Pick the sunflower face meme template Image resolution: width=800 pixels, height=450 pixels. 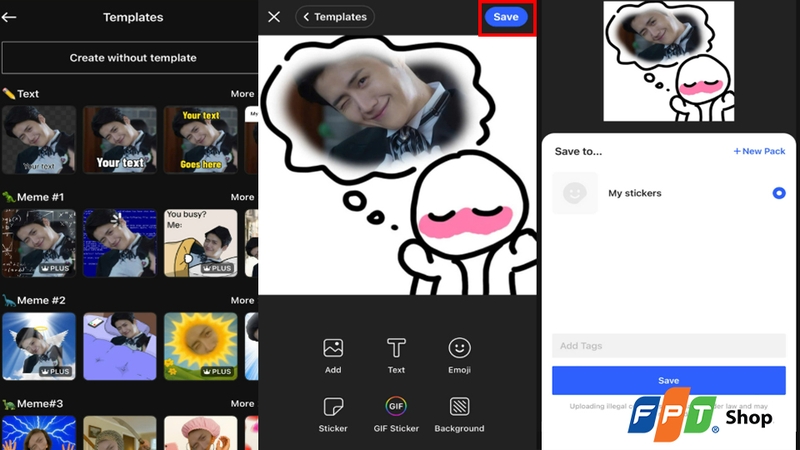click(201, 346)
